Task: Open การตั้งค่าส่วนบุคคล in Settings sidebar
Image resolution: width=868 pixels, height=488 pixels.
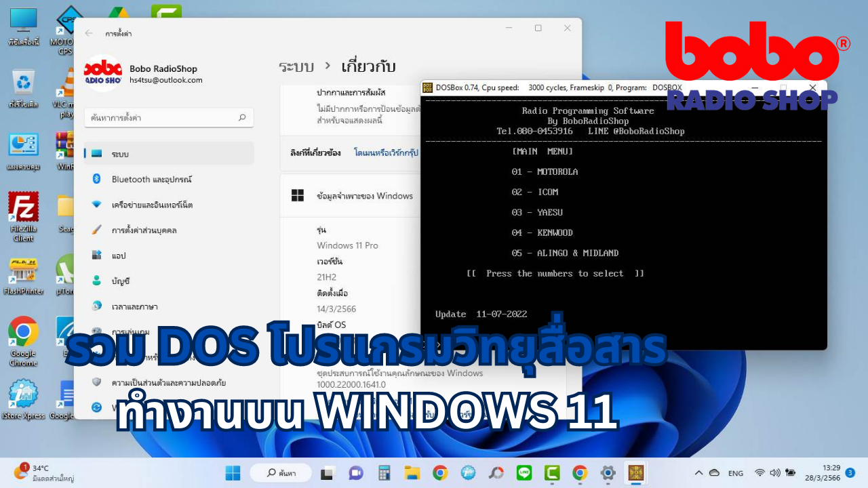Action: coord(169,230)
